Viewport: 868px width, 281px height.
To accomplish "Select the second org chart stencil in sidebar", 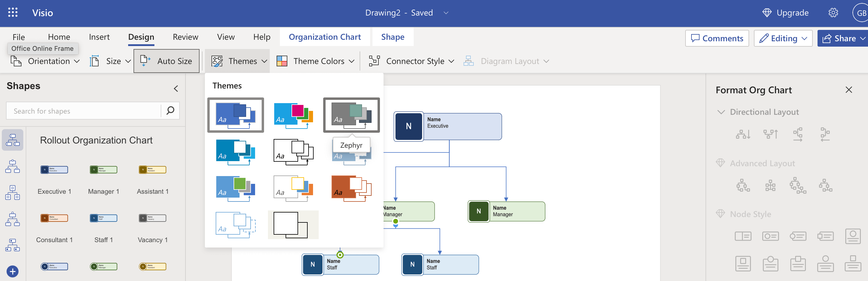I will point(13,166).
